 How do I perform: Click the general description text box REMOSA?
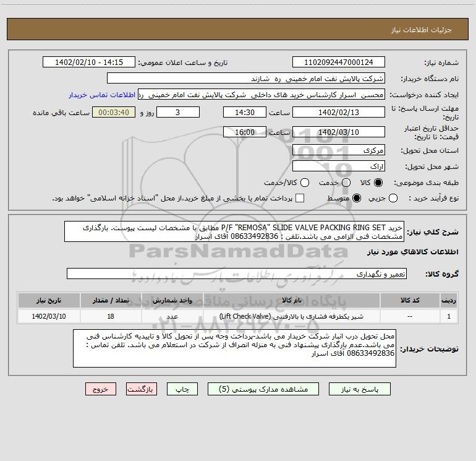click(x=234, y=232)
